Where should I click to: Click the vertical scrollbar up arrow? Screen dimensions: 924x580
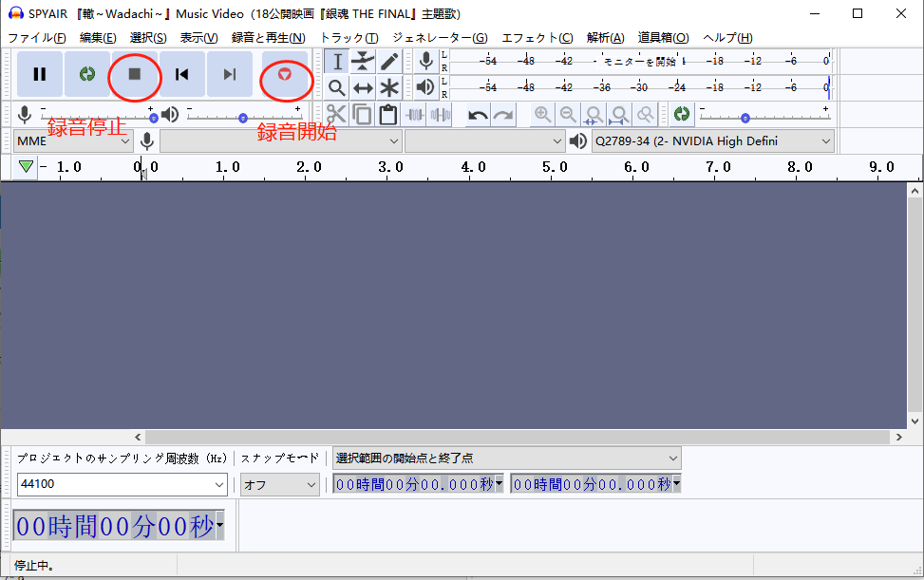(x=915, y=191)
